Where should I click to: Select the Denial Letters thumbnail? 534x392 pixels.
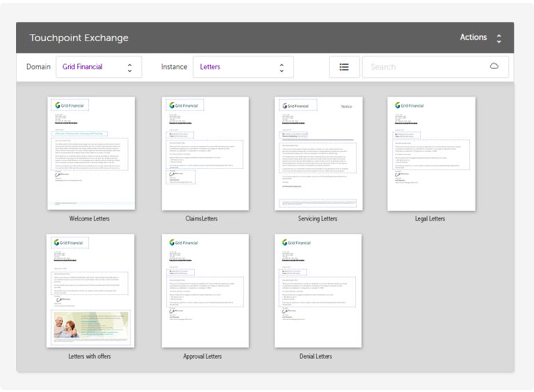[x=318, y=290]
